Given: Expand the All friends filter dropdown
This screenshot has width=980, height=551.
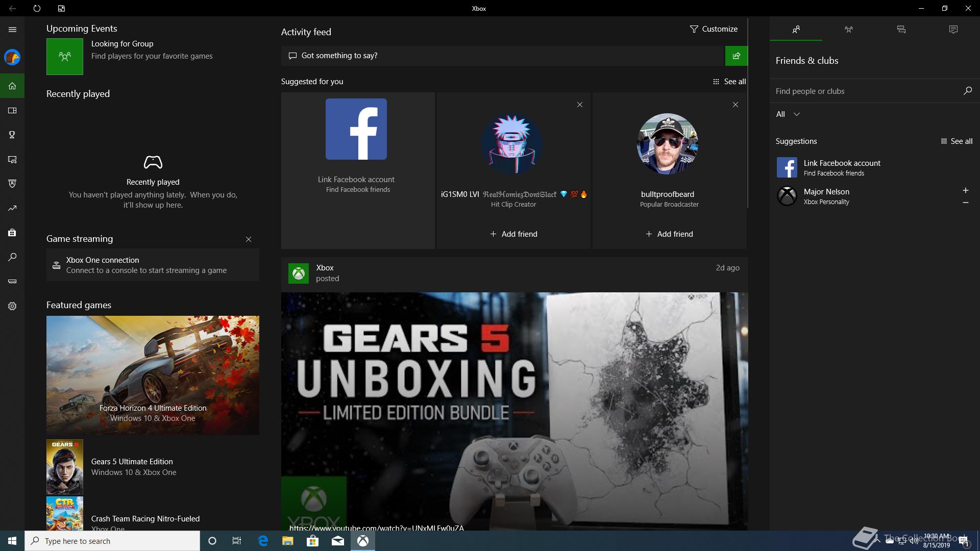Looking at the screenshot, I should 788,114.
